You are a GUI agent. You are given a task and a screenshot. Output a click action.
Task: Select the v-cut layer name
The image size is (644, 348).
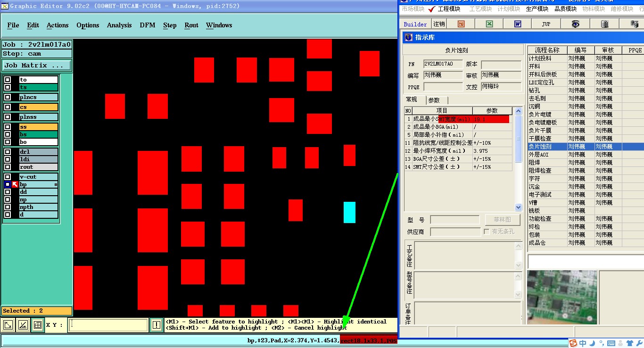[38, 177]
